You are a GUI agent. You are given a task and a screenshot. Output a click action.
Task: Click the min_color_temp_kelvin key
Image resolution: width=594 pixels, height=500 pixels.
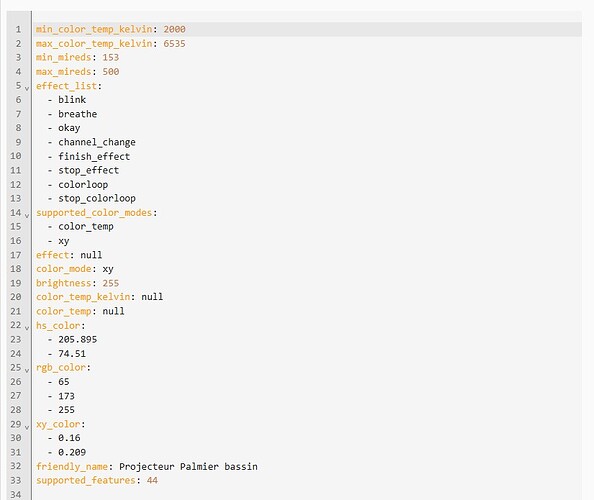tap(94, 30)
